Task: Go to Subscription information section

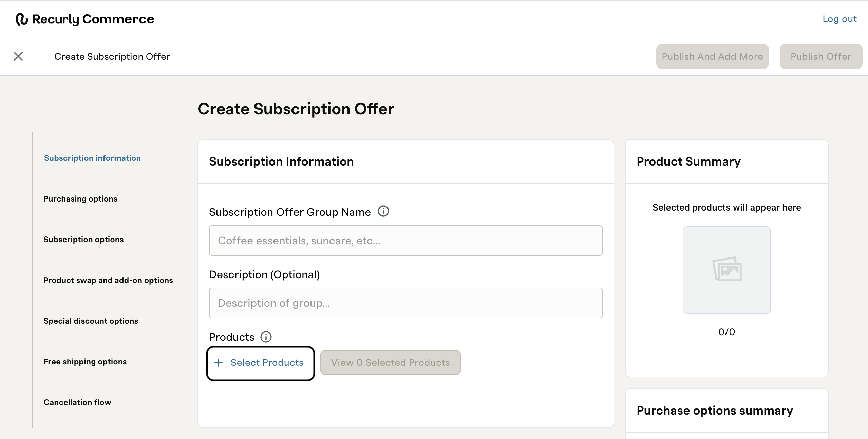Action: tap(92, 158)
